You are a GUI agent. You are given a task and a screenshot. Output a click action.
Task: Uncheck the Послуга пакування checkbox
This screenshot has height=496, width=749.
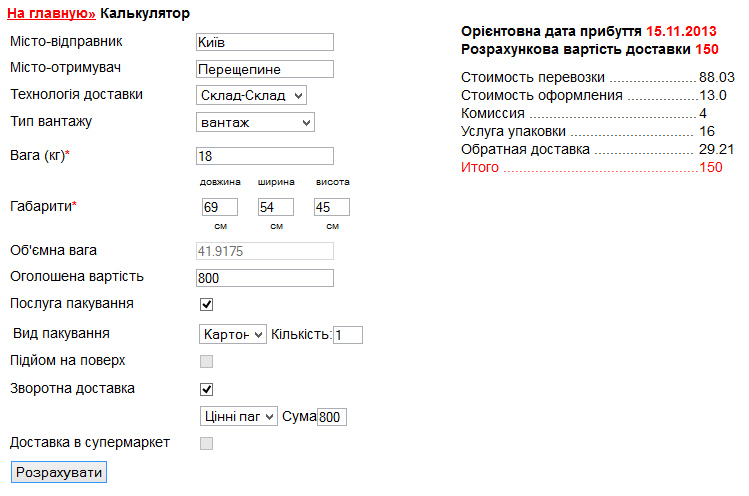(207, 304)
